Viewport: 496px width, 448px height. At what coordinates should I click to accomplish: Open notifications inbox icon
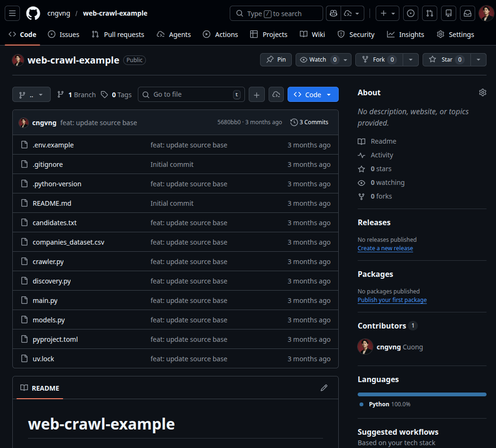(468, 13)
